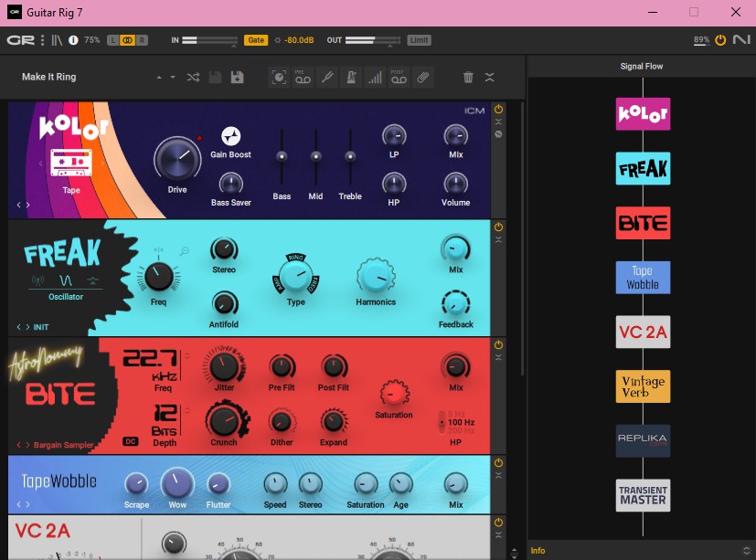The width and height of the screenshot is (756, 560).
Task: Select Vintage Verb block in Signal Flow
Action: [643, 386]
